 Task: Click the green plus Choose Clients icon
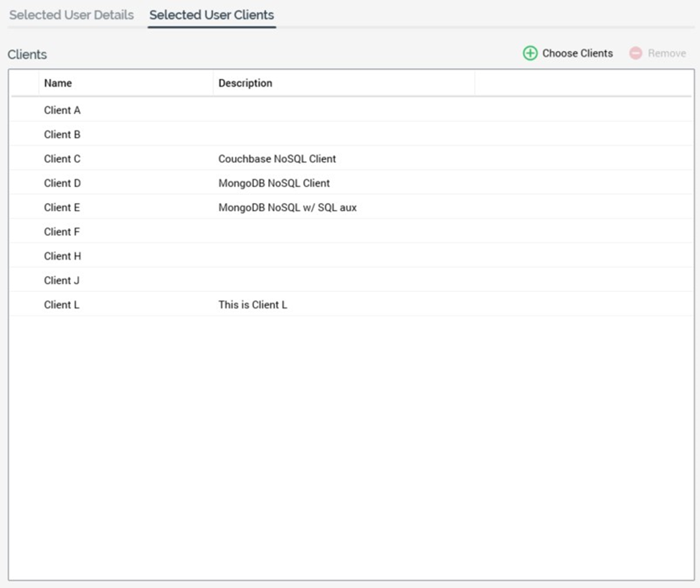click(x=530, y=53)
